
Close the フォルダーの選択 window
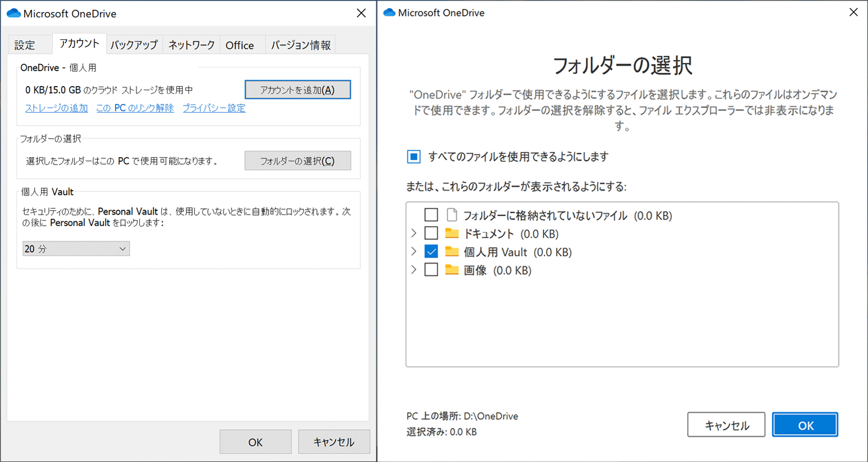coord(854,12)
